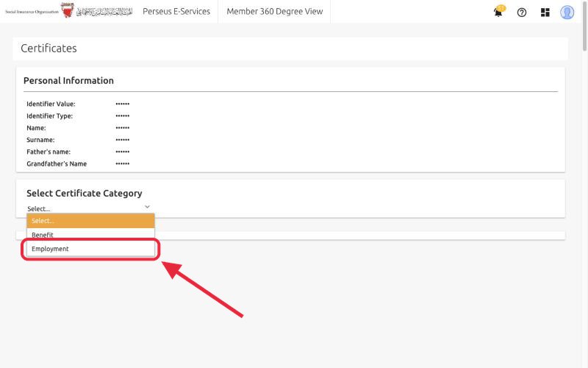Select Benefit from the category list
588x368 pixels.
pos(90,235)
